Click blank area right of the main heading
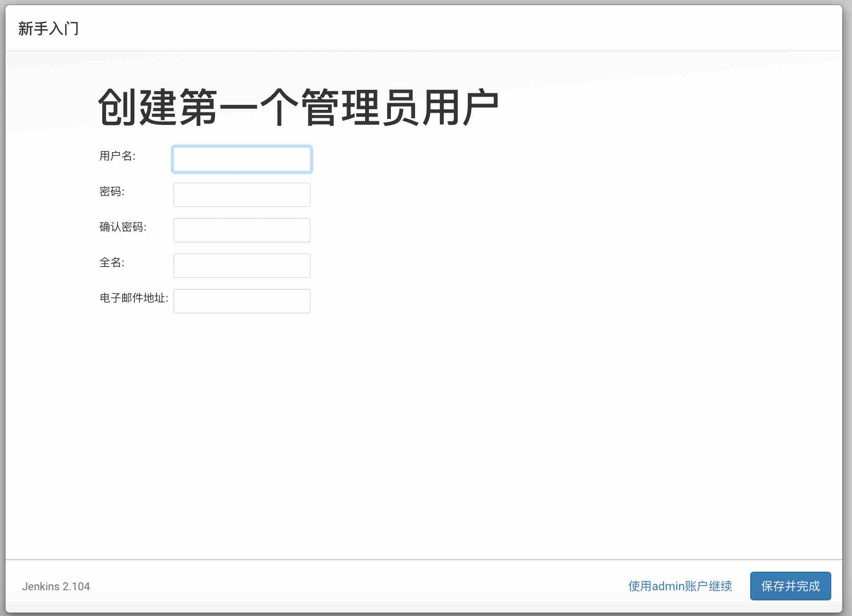Viewport: 852px width, 616px height. pyautogui.click(x=655, y=107)
